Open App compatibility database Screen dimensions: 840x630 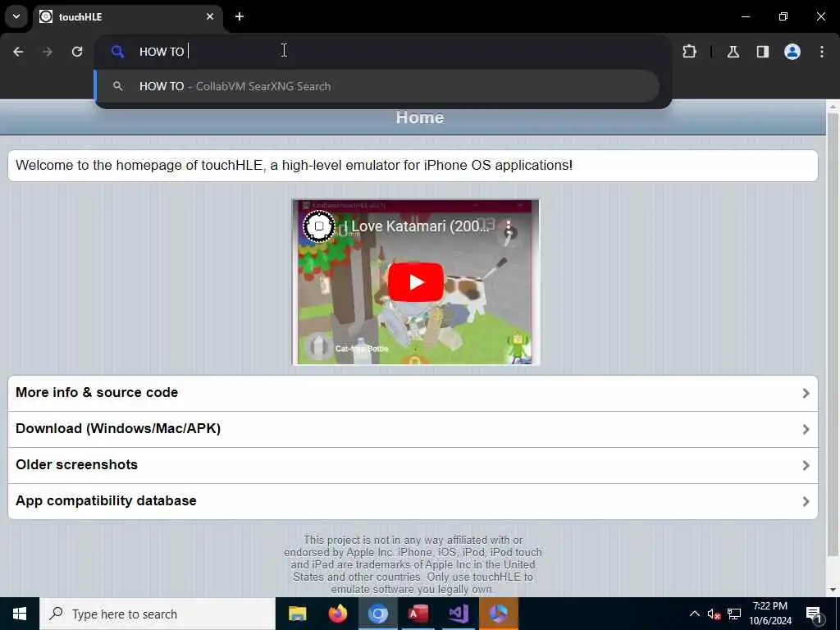tap(413, 501)
